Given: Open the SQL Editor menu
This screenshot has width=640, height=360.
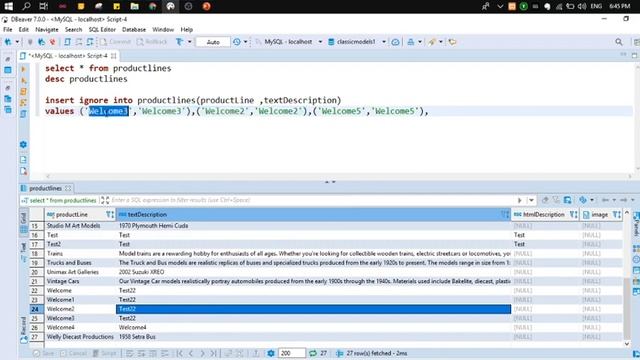Looking at the screenshot, I should point(102,29).
